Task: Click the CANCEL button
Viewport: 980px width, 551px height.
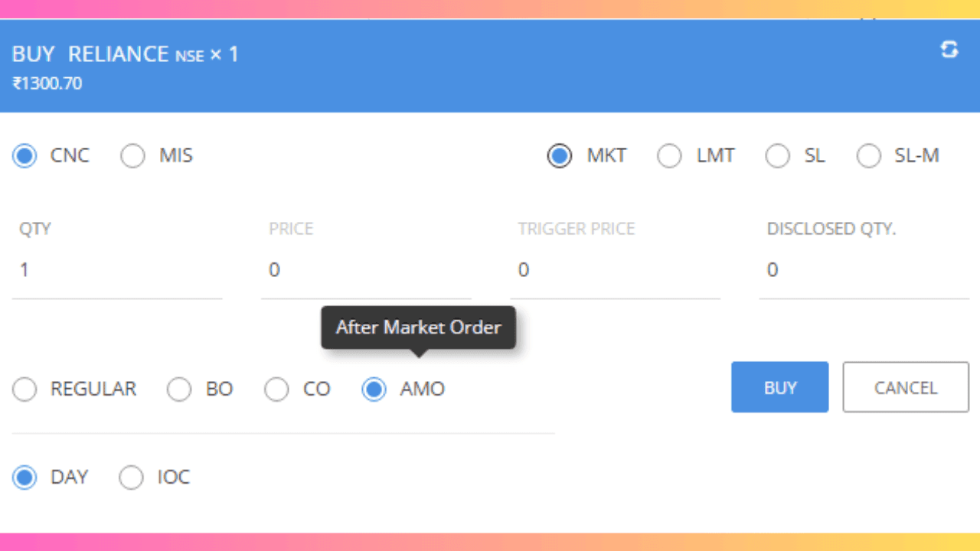Action: (906, 387)
